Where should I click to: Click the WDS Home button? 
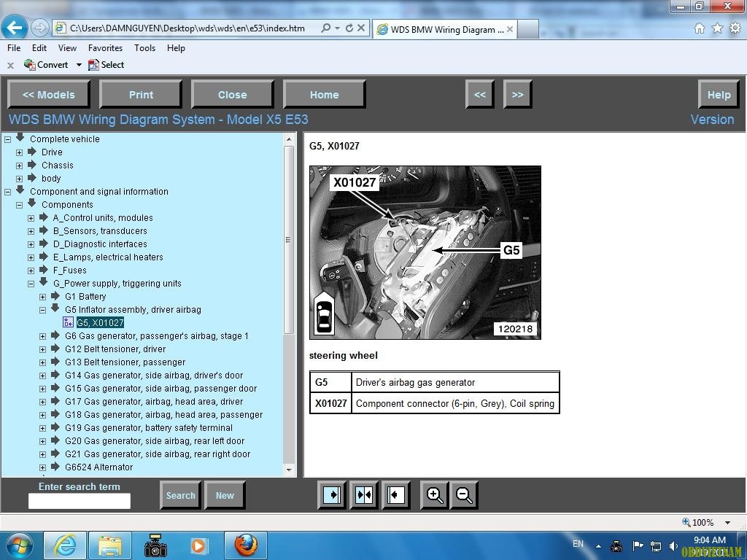(x=325, y=94)
